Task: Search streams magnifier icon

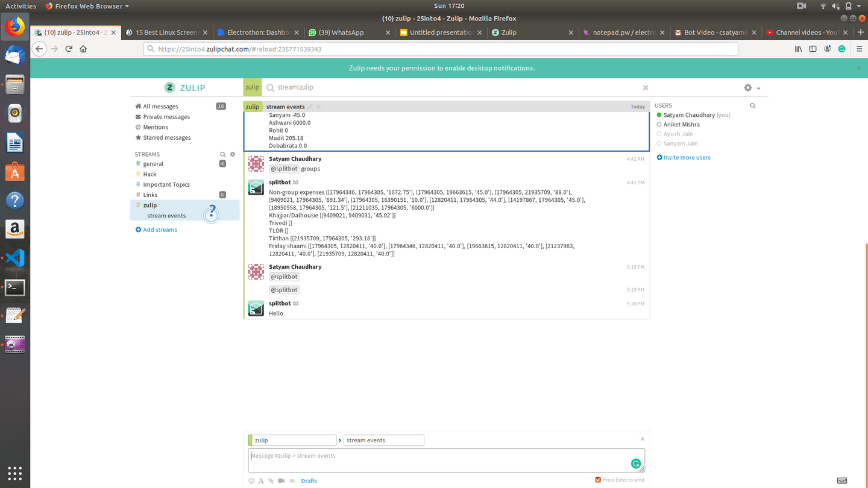Action: (222, 154)
